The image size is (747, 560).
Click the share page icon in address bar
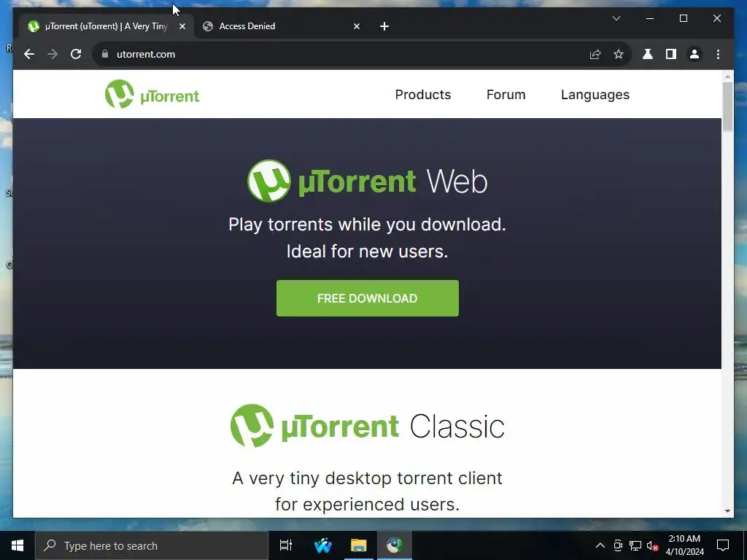595,54
